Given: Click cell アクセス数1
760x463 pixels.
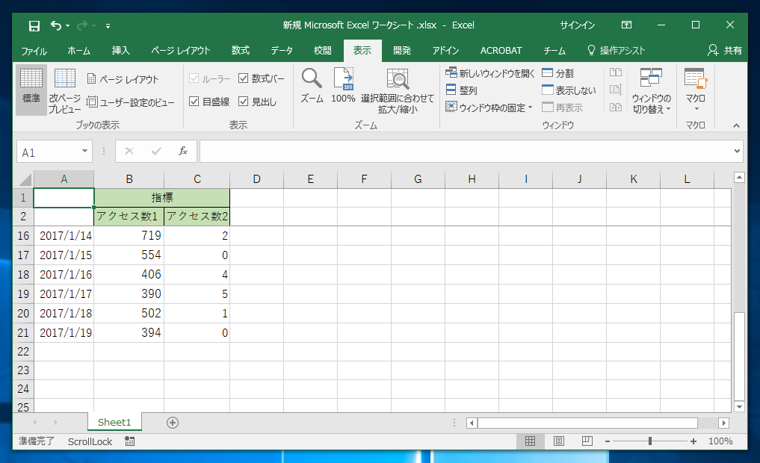Looking at the screenshot, I should [129, 216].
